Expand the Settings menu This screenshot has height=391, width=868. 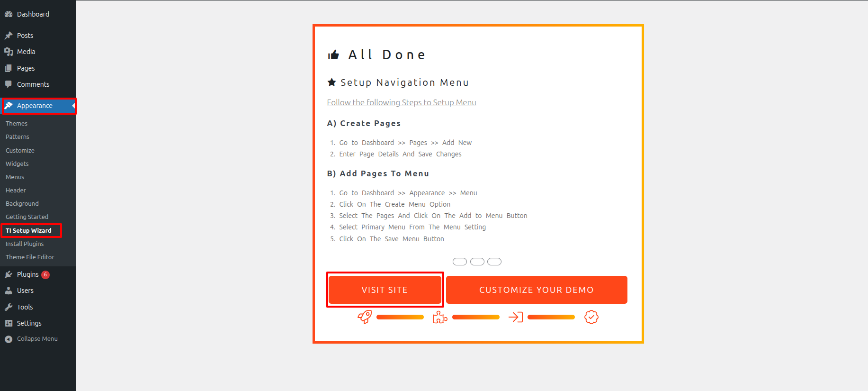29,323
